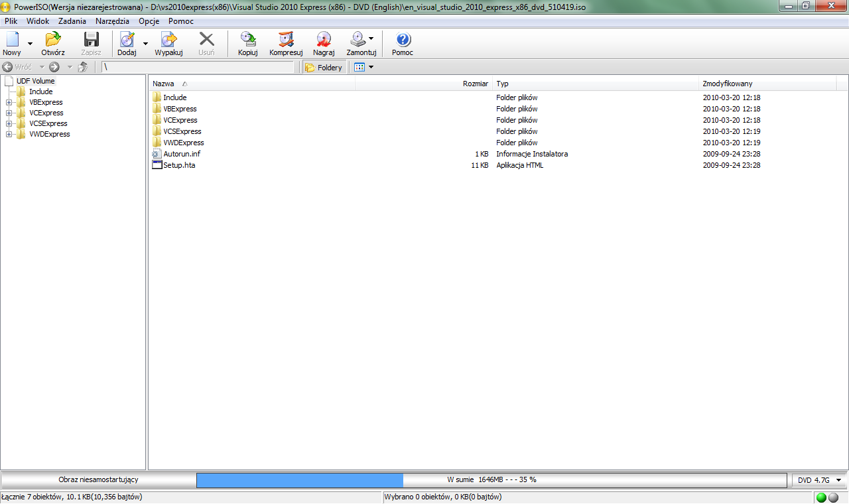Open an image with the Otwórz icon
This screenshot has height=504, width=849.
pos(52,40)
